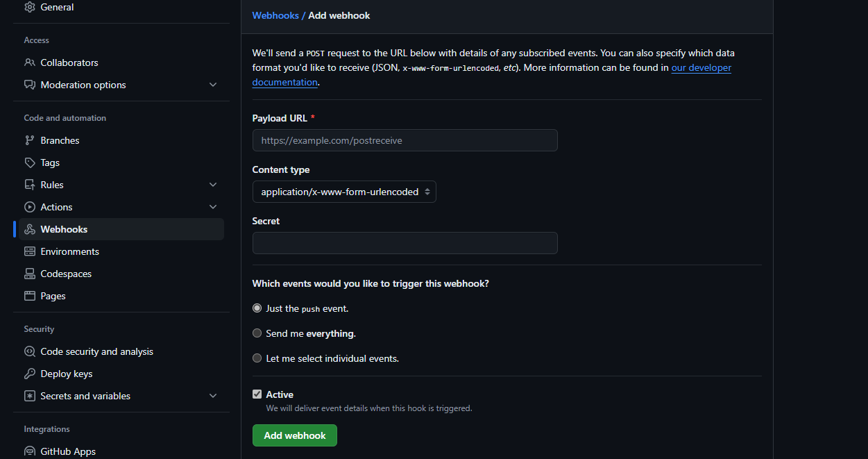Navigate to Collaborators settings
The height and width of the screenshot is (459, 868).
(69, 62)
